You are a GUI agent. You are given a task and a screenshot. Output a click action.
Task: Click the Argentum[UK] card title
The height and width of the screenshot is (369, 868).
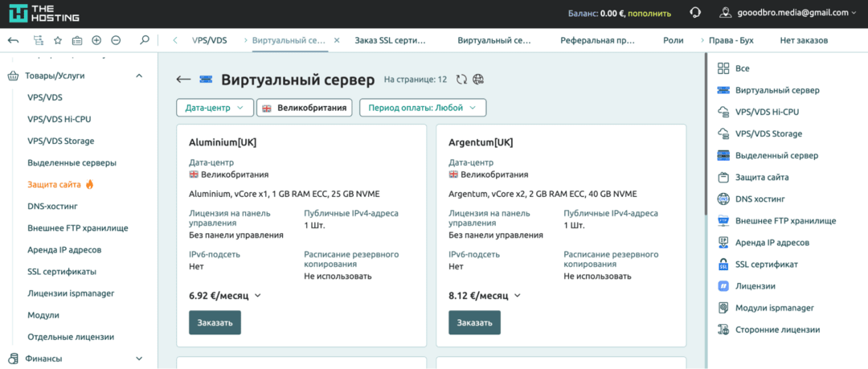coord(481,142)
